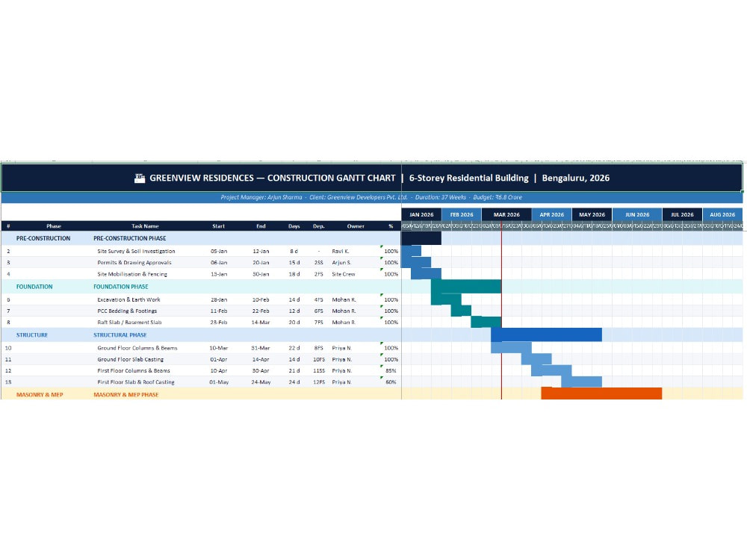Click the 85% progress value
Image resolution: width=747 pixels, height=560 pixels.
tap(391, 370)
